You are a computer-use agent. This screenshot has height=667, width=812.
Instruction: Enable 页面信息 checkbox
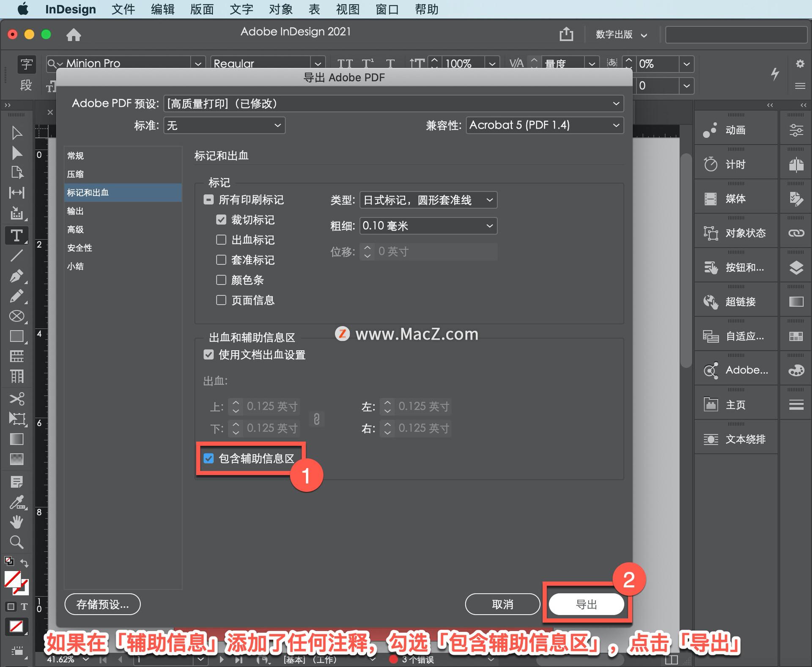coord(221,300)
